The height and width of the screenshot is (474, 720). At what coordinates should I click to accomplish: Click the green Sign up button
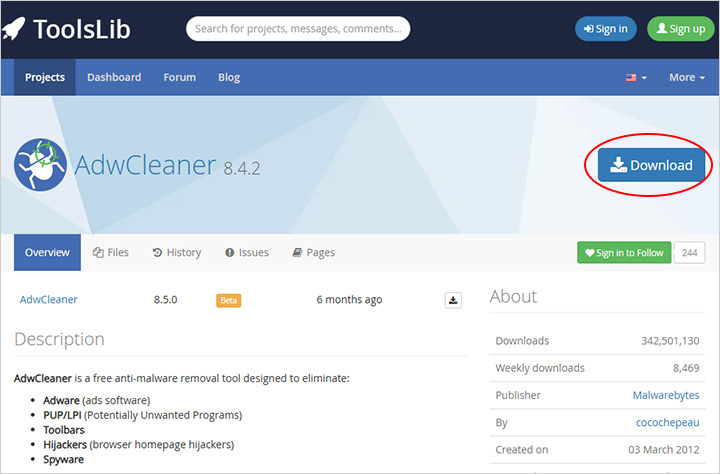(x=681, y=28)
